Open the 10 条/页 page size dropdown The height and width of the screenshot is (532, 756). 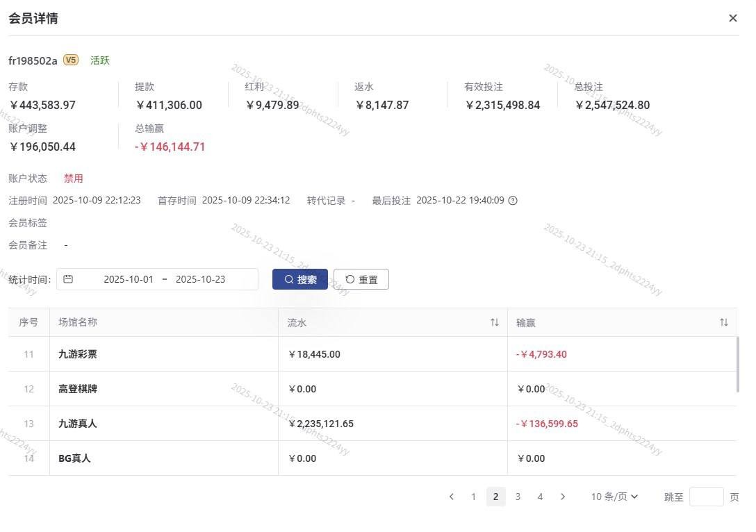[x=614, y=497]
